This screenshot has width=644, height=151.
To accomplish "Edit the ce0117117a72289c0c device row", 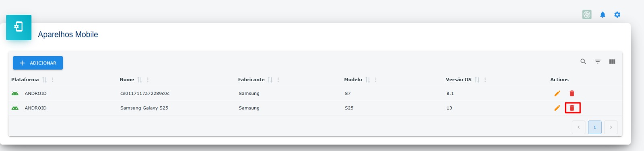I will point(557,94).
